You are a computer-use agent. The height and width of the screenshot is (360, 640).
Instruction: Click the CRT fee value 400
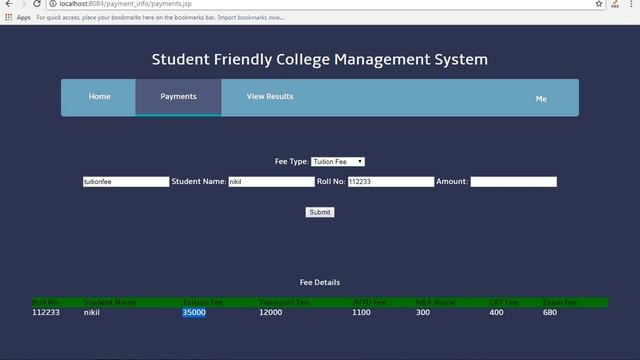click(496, 313)
